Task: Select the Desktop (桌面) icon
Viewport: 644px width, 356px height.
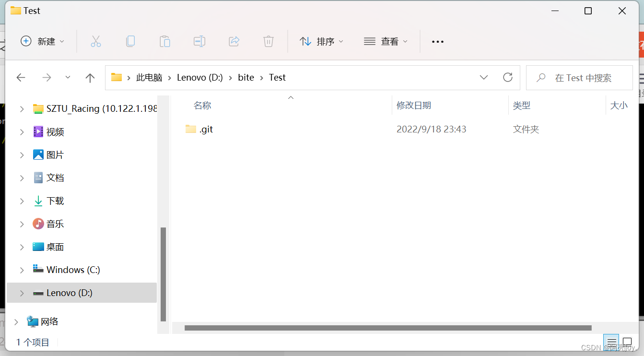Action: [x=38, y=247]
